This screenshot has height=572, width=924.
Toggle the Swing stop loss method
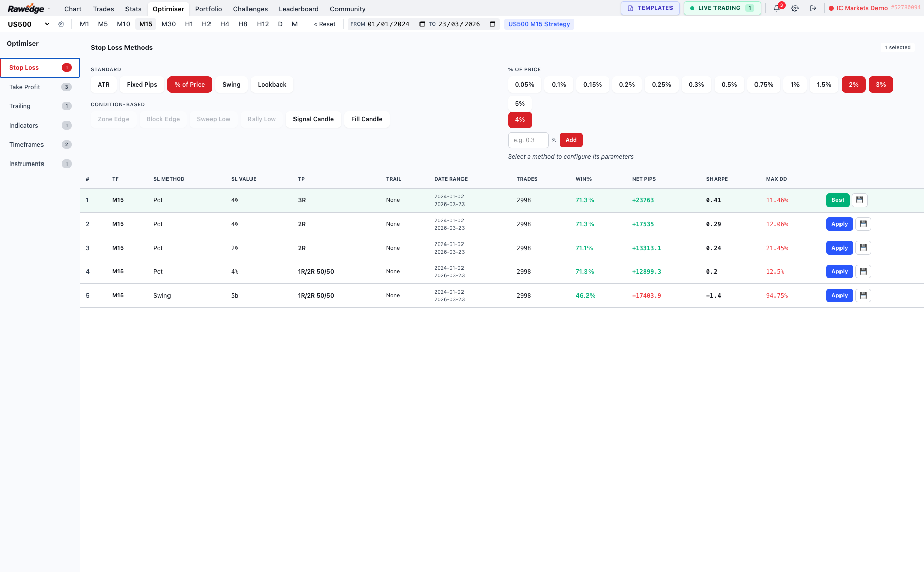click(231, 85)
